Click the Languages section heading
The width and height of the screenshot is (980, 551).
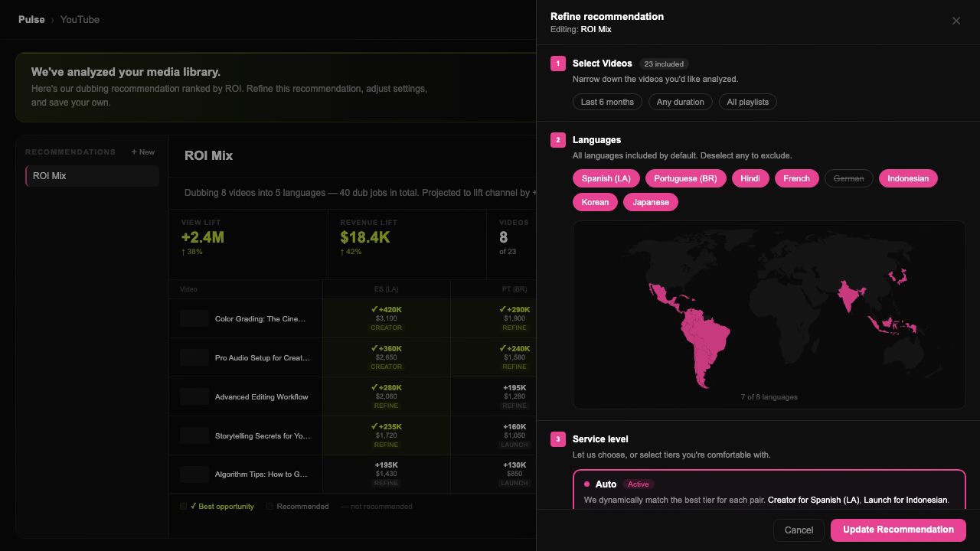tap(596, 140)
